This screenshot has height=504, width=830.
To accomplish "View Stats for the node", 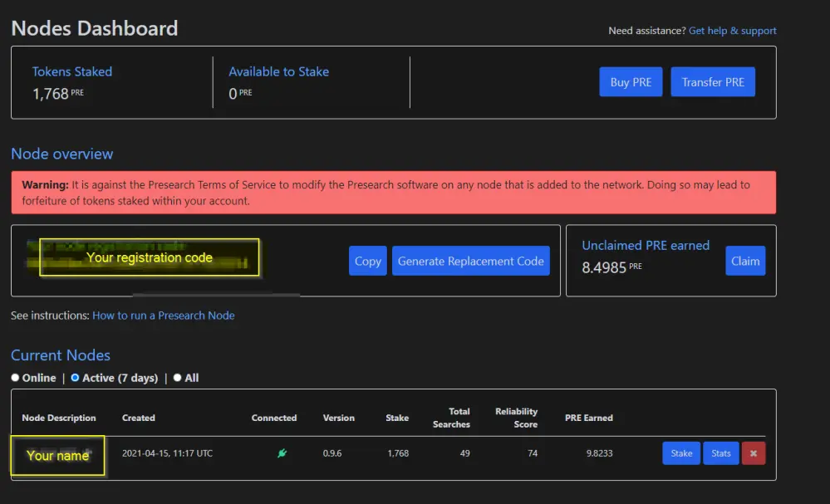I will pos(721,453).
